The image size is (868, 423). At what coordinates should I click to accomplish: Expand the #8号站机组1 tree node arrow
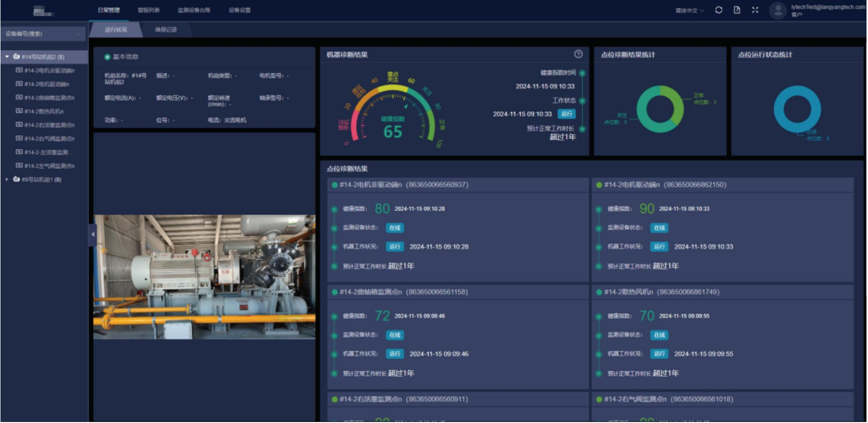click(7, 179)
